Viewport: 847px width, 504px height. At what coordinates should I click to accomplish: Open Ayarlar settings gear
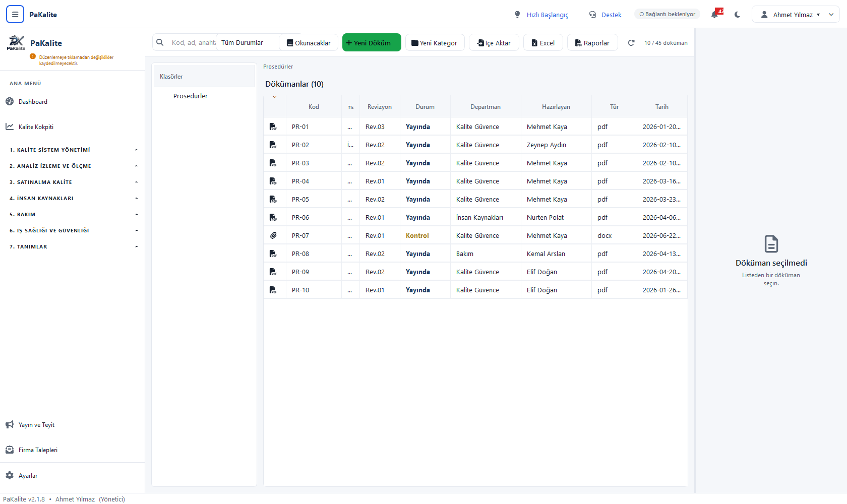coord(10,475)
